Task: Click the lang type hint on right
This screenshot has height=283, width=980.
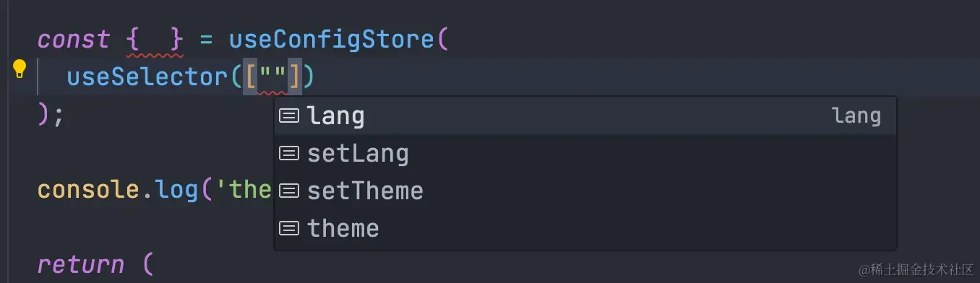Action: coord(856,116)
